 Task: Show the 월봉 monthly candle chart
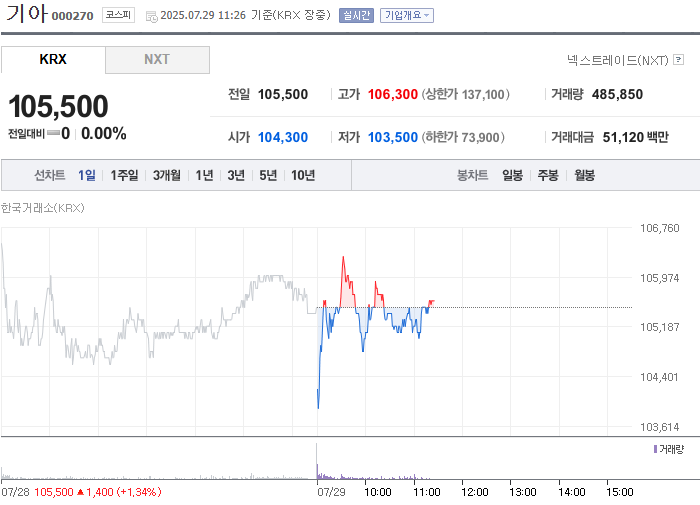584,175
